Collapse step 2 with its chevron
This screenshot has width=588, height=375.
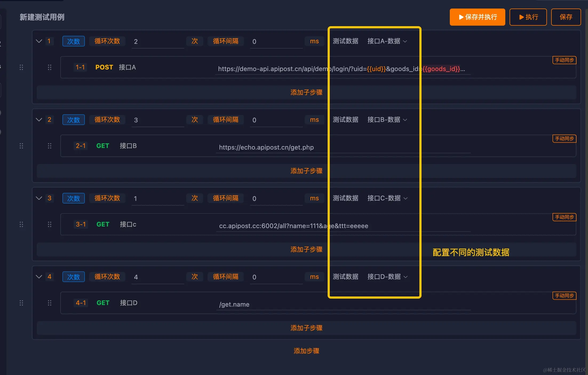39,120
